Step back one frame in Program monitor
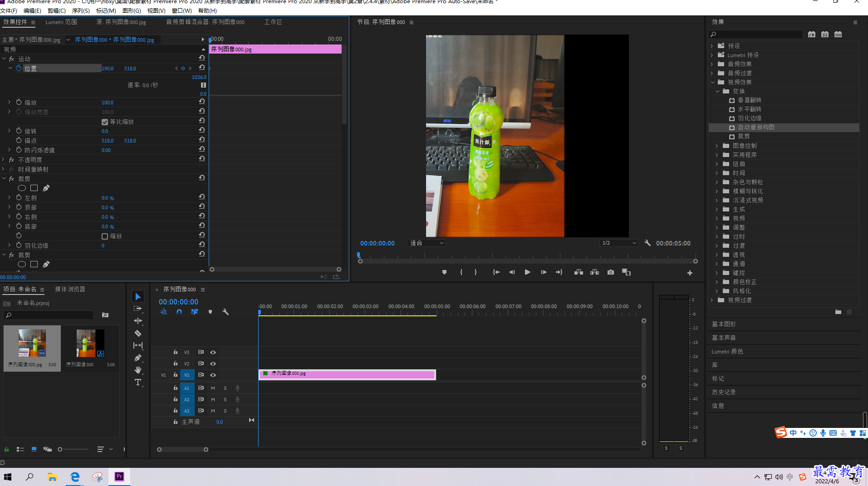Screen dimensions: 868x486 point(512,272)
